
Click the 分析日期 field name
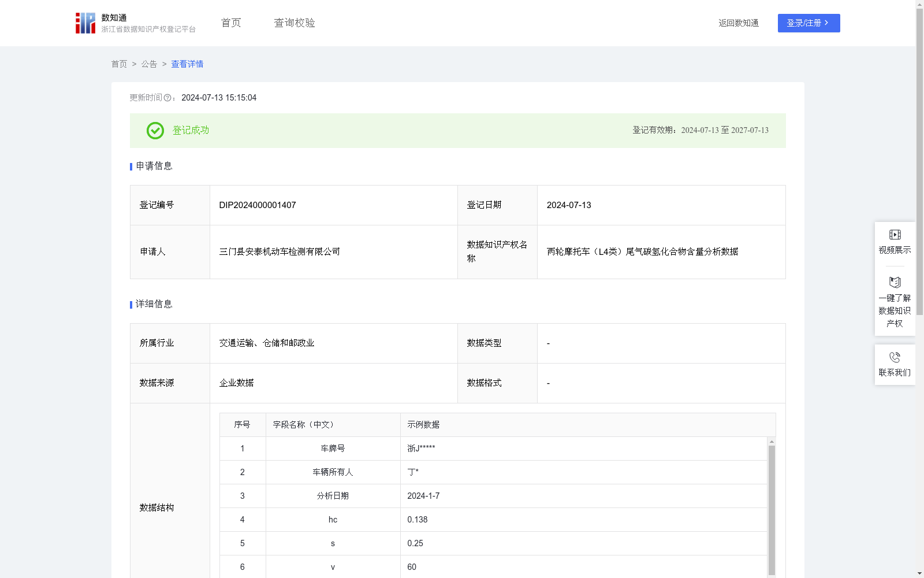pos(333,496)
